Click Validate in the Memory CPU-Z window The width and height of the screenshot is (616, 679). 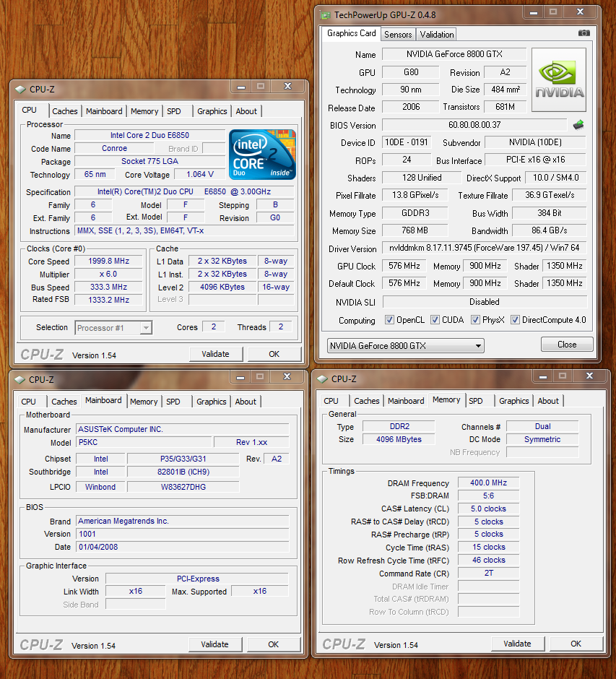[x=517, y=644]
